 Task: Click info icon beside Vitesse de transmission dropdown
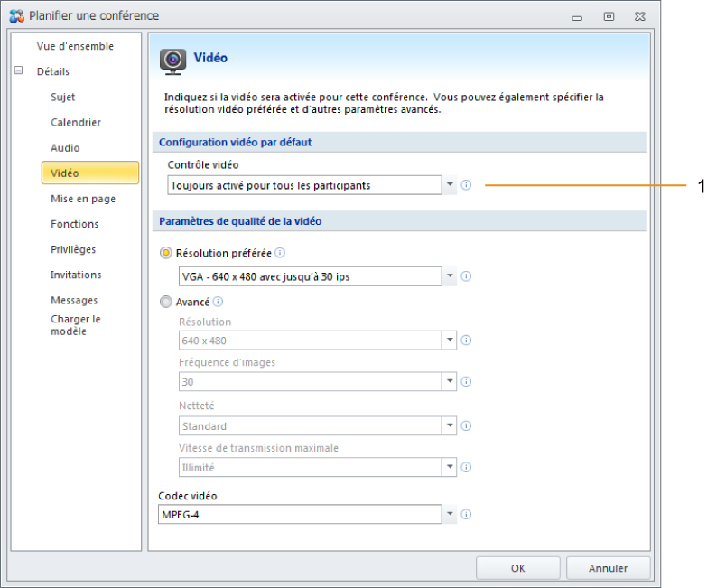466,467
